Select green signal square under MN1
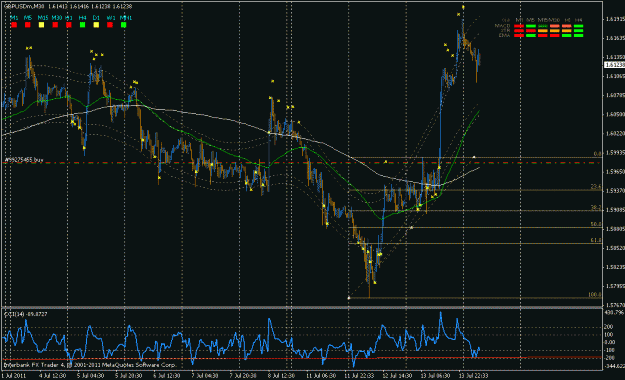The width and height of the screenshot is (625, 380). 124,25
